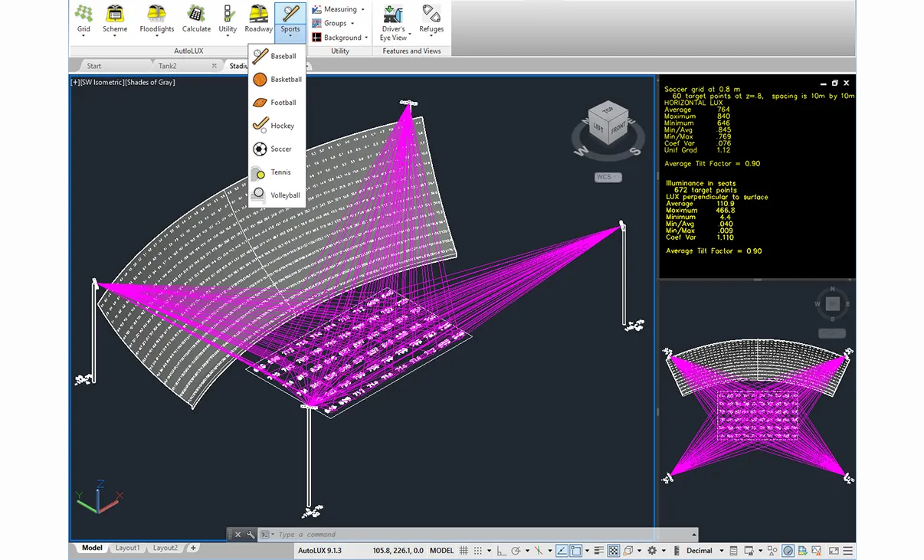Open the Decimal units dropdown

(x=703, y=550)
